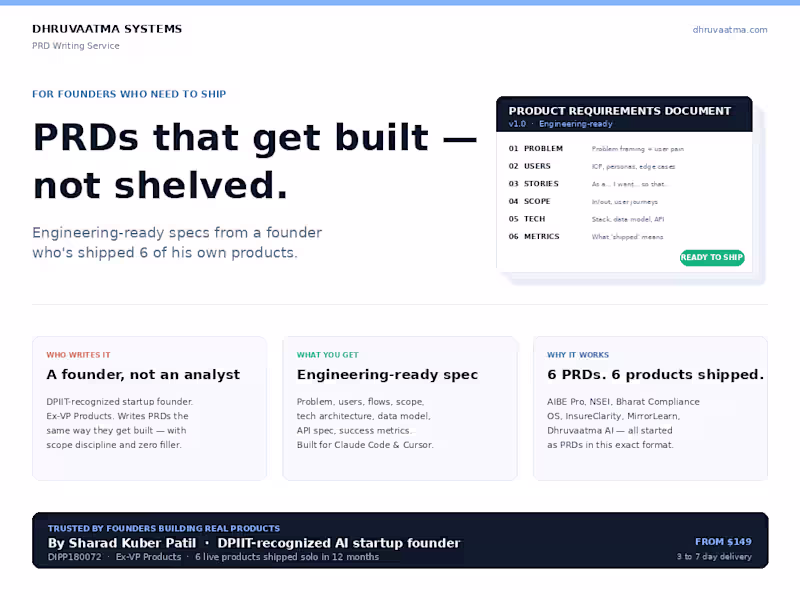Click the 'WHY IT WORKS' label

[578, 355]
